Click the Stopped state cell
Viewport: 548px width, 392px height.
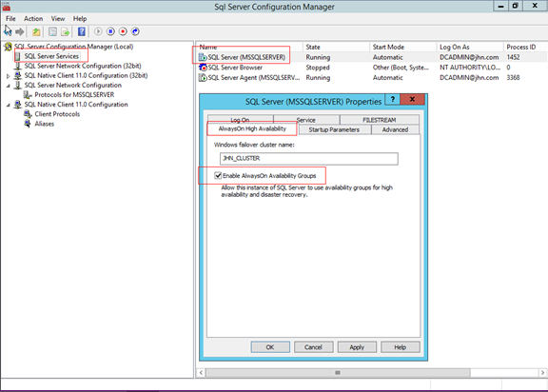tap(318, 68)
